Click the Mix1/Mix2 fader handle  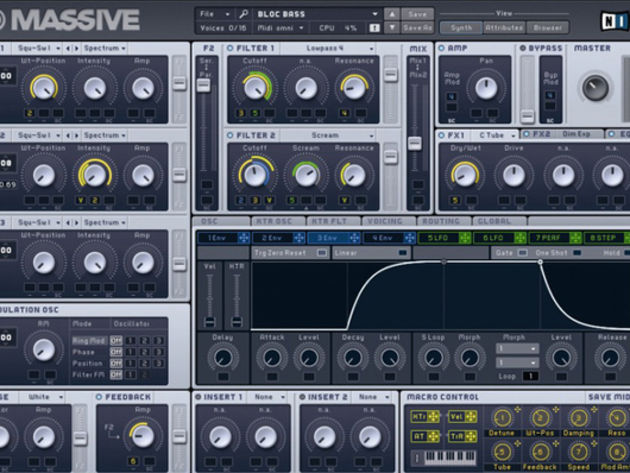[x=415, y=143]
